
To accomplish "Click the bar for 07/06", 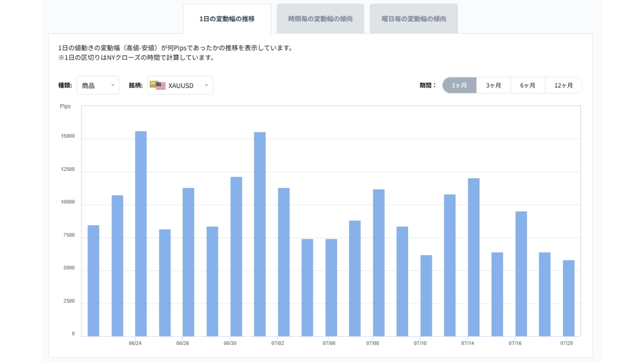I will 331,288.
